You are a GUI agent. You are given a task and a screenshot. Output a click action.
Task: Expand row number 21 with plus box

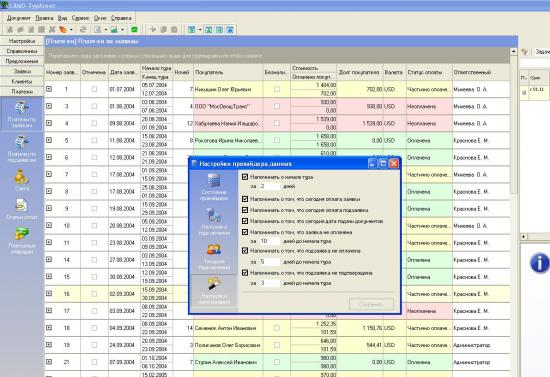pyautogui.click(x=49, y=362)
